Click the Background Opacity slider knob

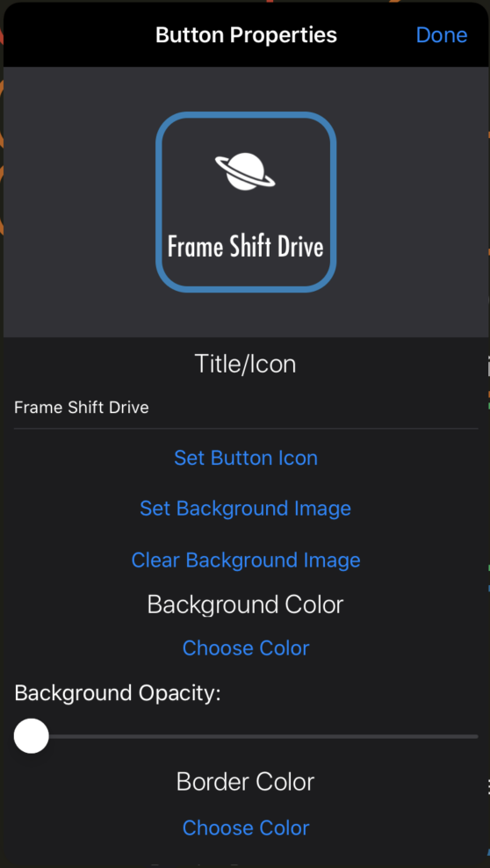coord(32,735)
